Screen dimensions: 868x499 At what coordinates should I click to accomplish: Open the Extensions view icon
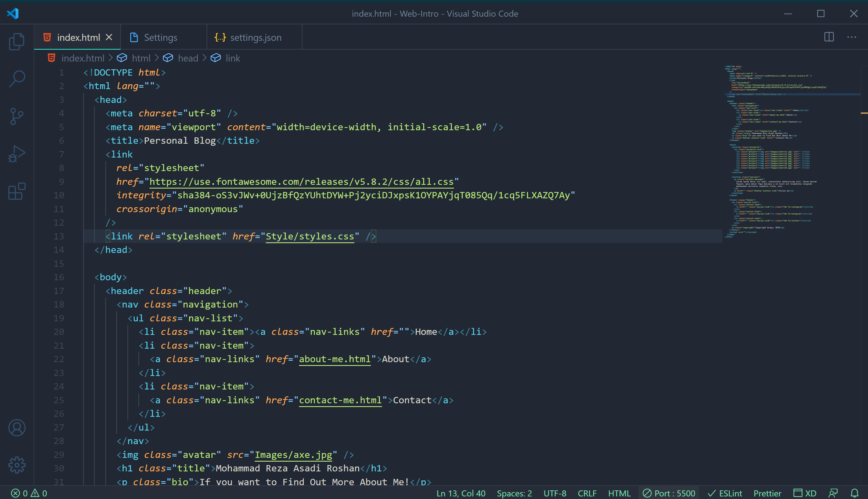(x=16, y=191)
